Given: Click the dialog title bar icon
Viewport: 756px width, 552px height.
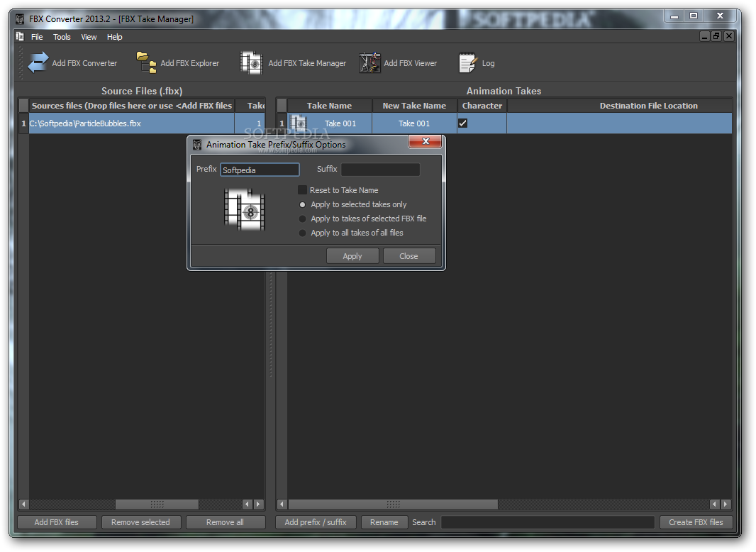Looking at the screenshot, I should pyautogui.click(x=196, y=144).
